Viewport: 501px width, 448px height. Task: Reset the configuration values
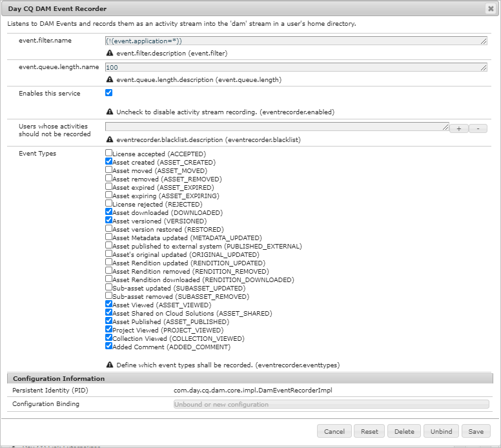pyautogui.click(x=369, y=431)
